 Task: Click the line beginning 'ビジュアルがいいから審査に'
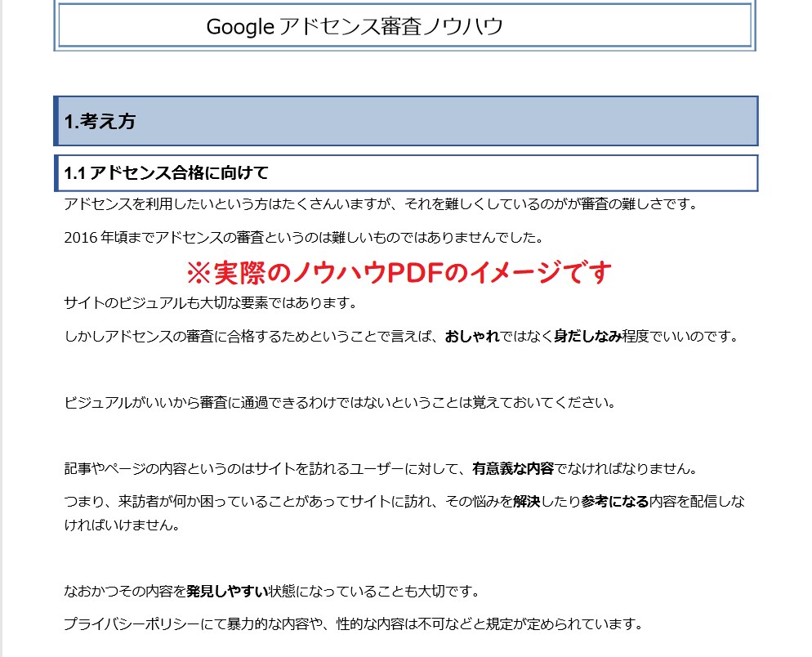(340, 402)
